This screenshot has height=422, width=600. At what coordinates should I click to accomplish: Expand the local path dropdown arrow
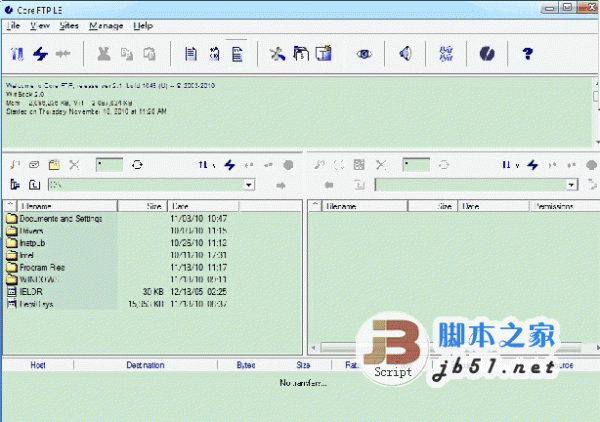tap(249, 185)
